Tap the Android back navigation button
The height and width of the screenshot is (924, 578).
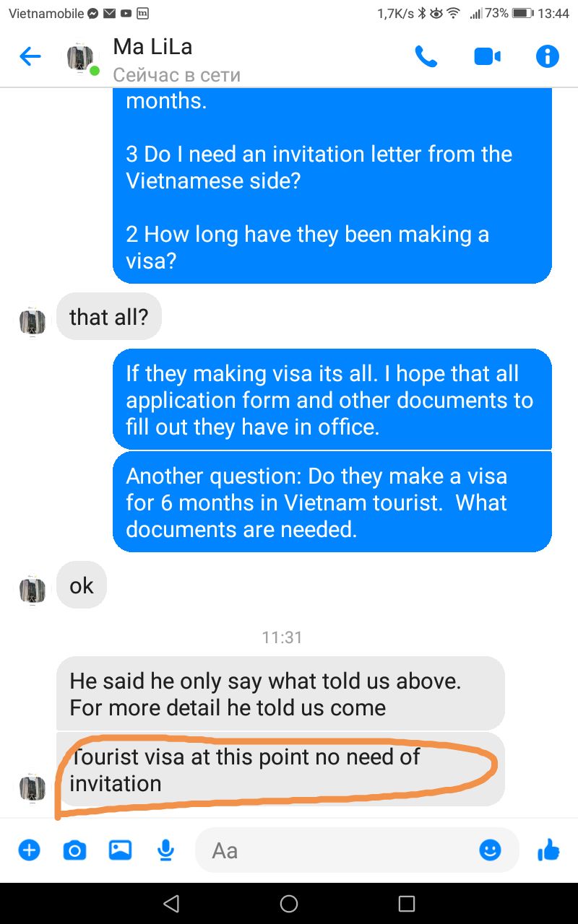coord(171,903)
